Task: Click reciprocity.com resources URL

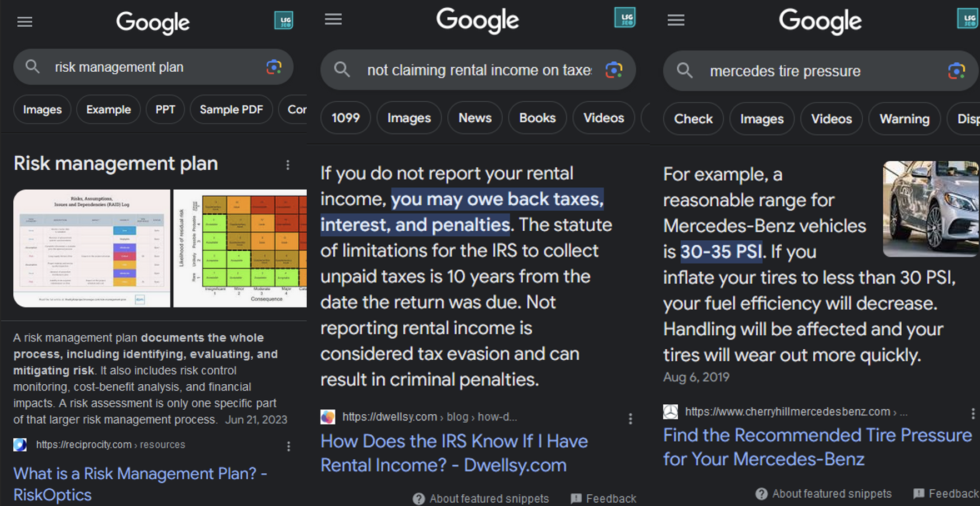Action: 111,445
